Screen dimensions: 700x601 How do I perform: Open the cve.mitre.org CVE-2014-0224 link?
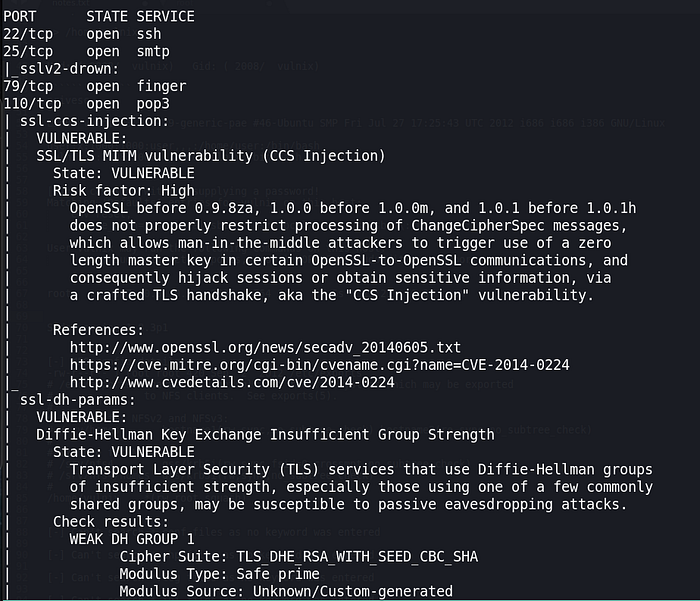pos(319,365)
